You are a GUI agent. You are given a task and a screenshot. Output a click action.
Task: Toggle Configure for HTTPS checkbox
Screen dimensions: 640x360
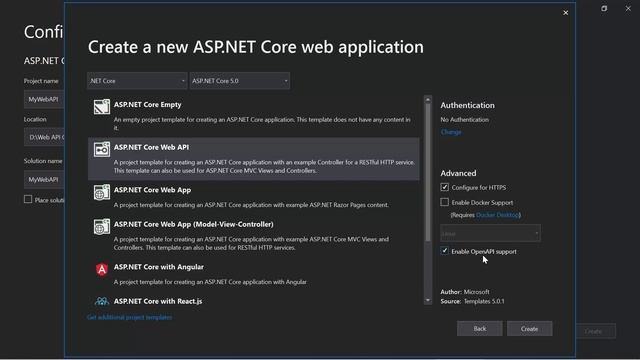tap(444, 187)
